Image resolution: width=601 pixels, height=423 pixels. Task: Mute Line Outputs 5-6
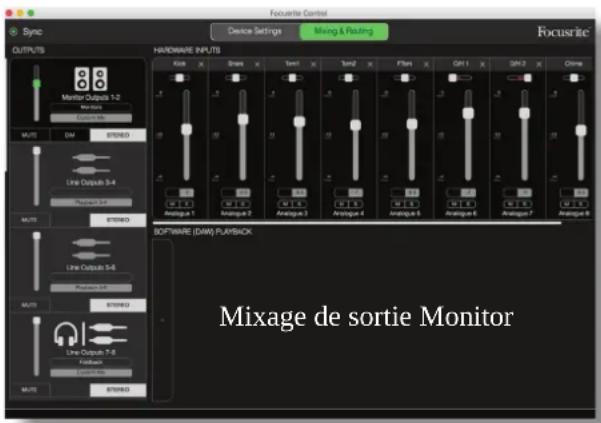[30, 305]
